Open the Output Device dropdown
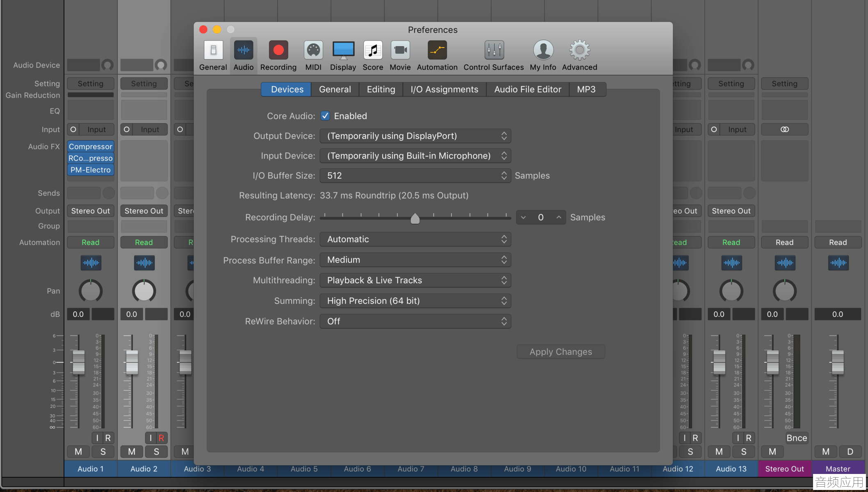The height and width of the screenshot is (492, 868). (415, 136)
